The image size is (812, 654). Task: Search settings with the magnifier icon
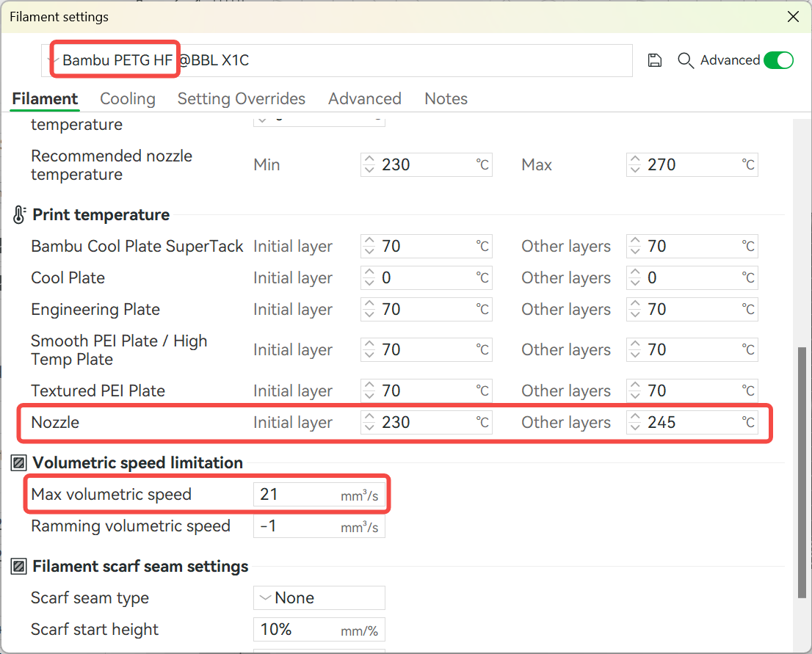pyautogui.click(x=686, y=61)
